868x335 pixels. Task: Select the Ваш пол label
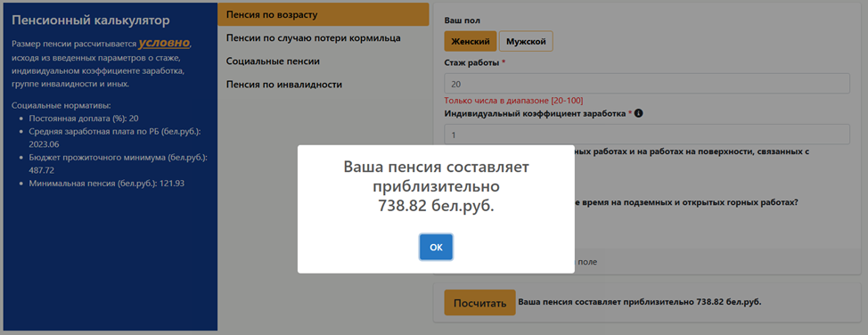coord(463,20)
